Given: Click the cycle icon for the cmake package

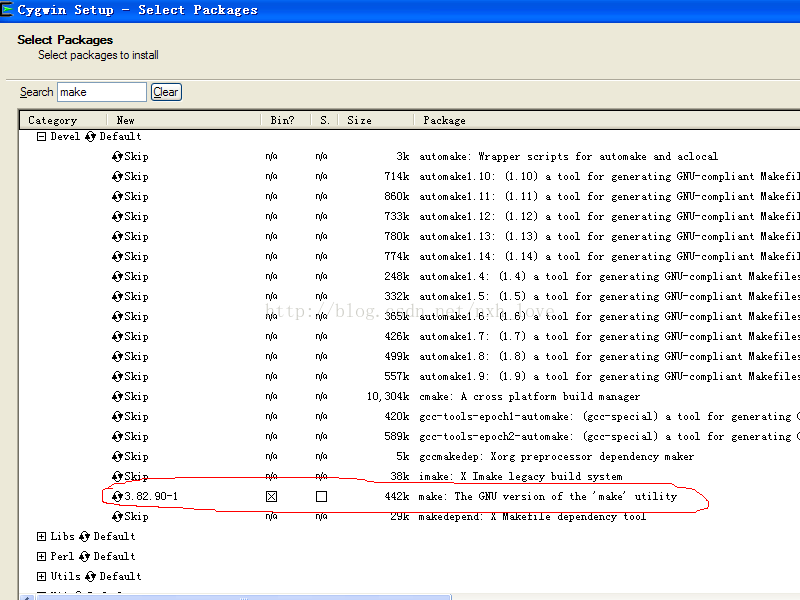Looking at the screenshot, I should pyautogui.click(x=117, y=396).
